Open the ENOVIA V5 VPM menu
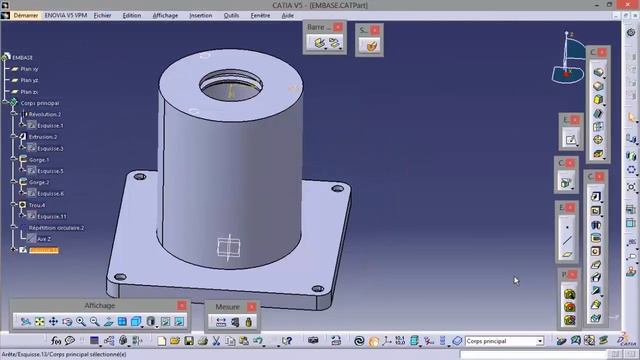Image resolution: width=640 pixels, height=360 pixels. (66, 15)
